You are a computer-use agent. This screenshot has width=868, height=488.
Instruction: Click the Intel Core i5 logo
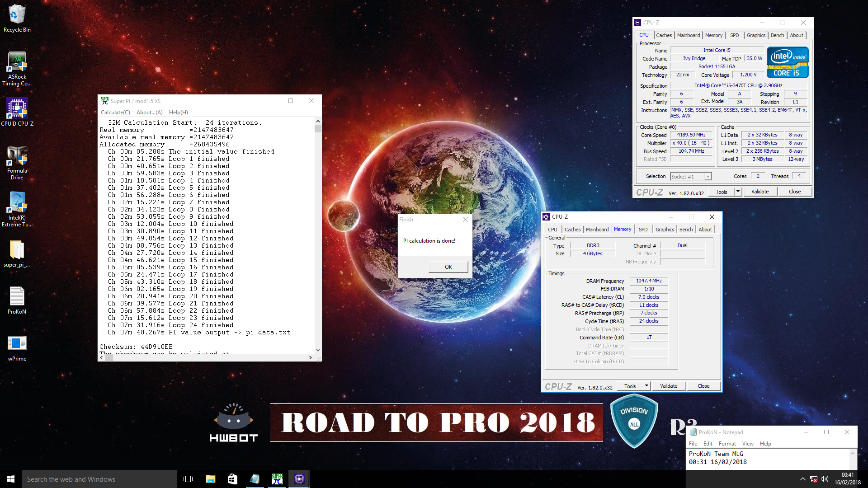pos(788,62)
